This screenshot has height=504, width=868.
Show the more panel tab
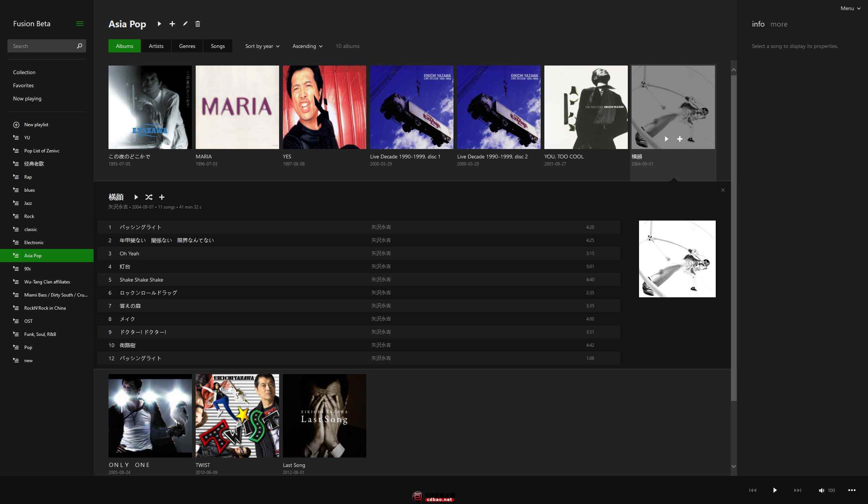(x=779, y=24)
